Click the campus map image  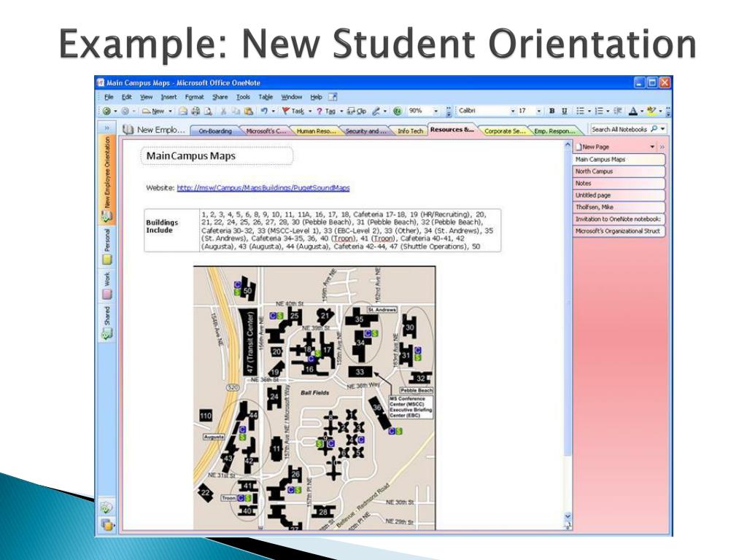click(314, 397)
